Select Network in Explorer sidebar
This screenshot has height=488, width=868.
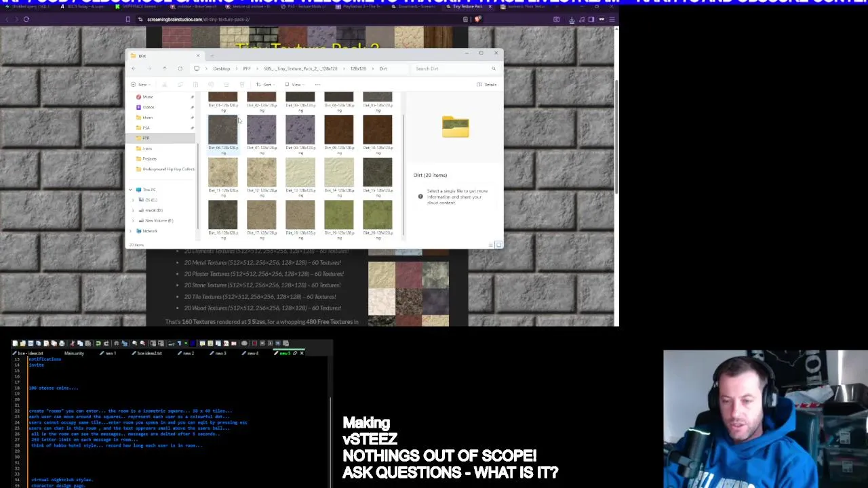149,231
